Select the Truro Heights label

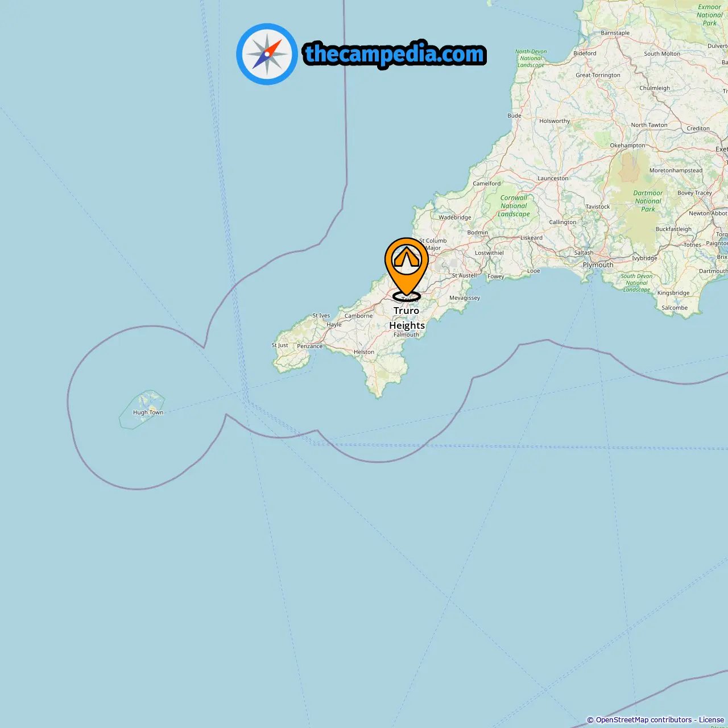[407, 318]
